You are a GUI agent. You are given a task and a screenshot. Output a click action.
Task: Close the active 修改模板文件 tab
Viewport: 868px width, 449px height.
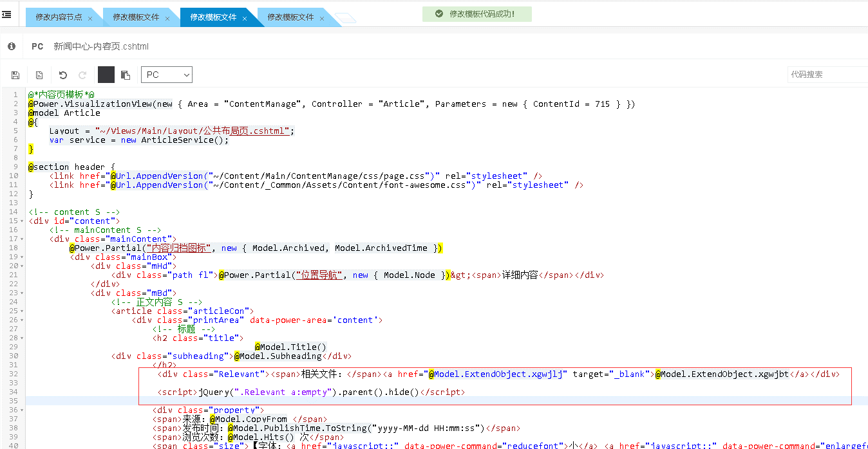tap(245, 19)
